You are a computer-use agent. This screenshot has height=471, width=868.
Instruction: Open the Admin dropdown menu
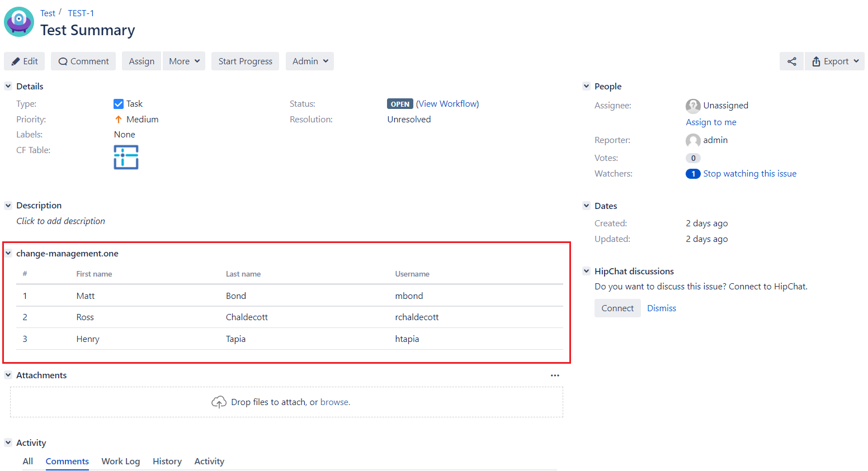point(309,61)
